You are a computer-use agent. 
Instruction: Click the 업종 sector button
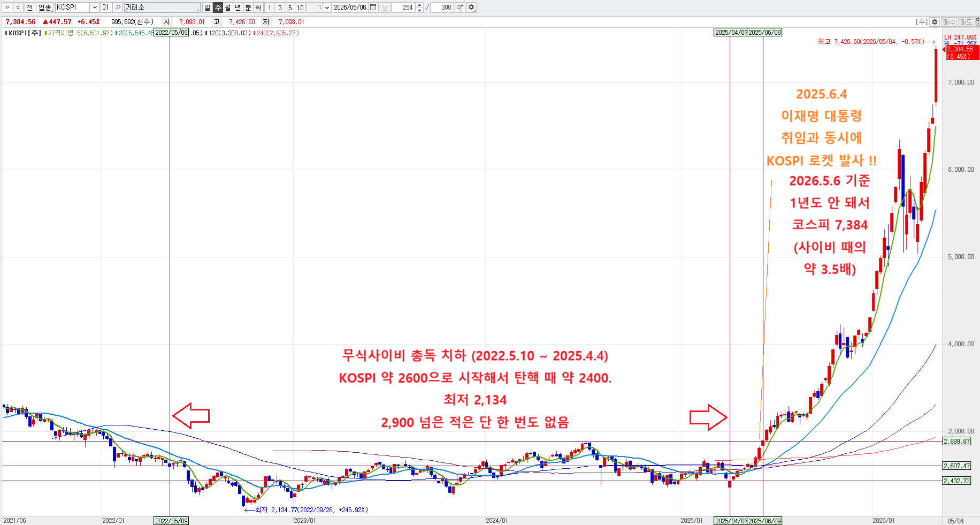click(x=44, y=7)
